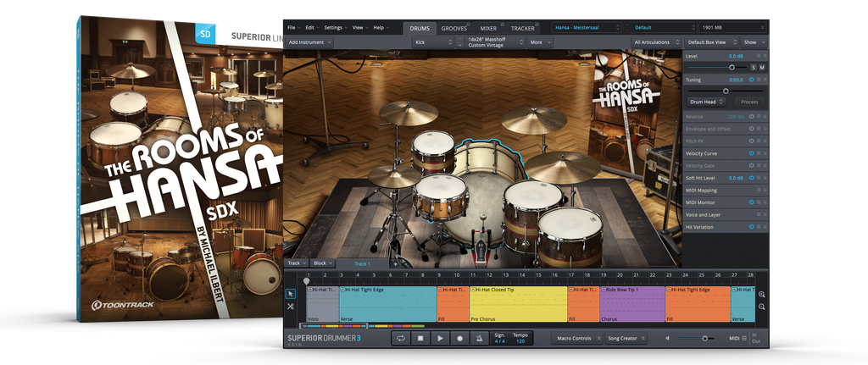This screenshot has height=365, width=868.
Task: Open the Settings menu
Action: pyautogui.click(x=336, y=27)
